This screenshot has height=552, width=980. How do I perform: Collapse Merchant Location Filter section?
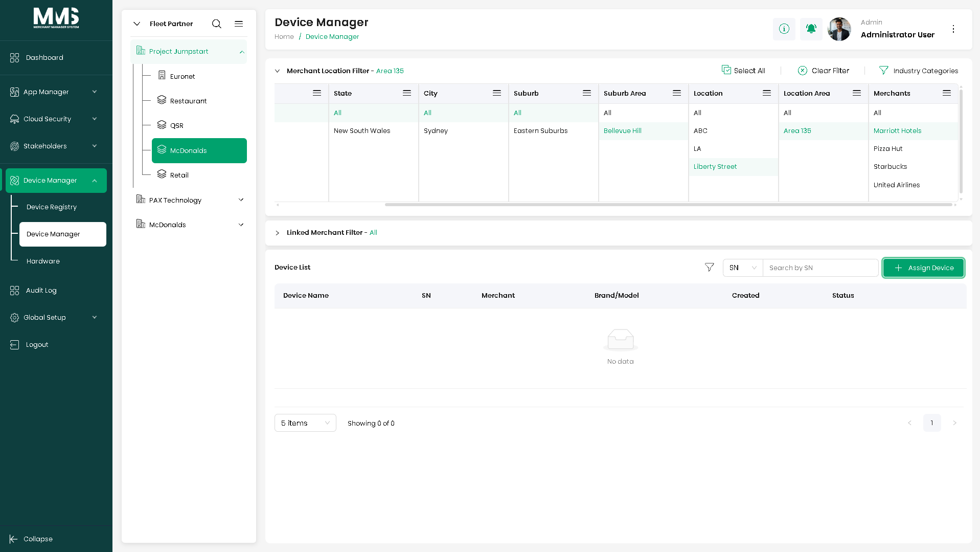coord(277,71)
